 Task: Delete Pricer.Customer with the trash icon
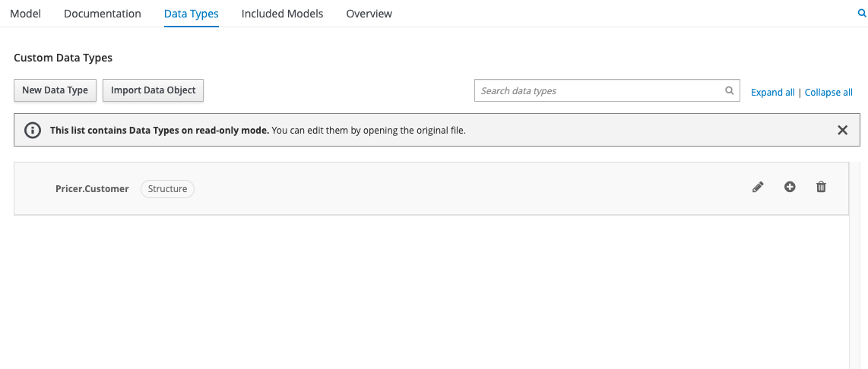click(821, 187)
